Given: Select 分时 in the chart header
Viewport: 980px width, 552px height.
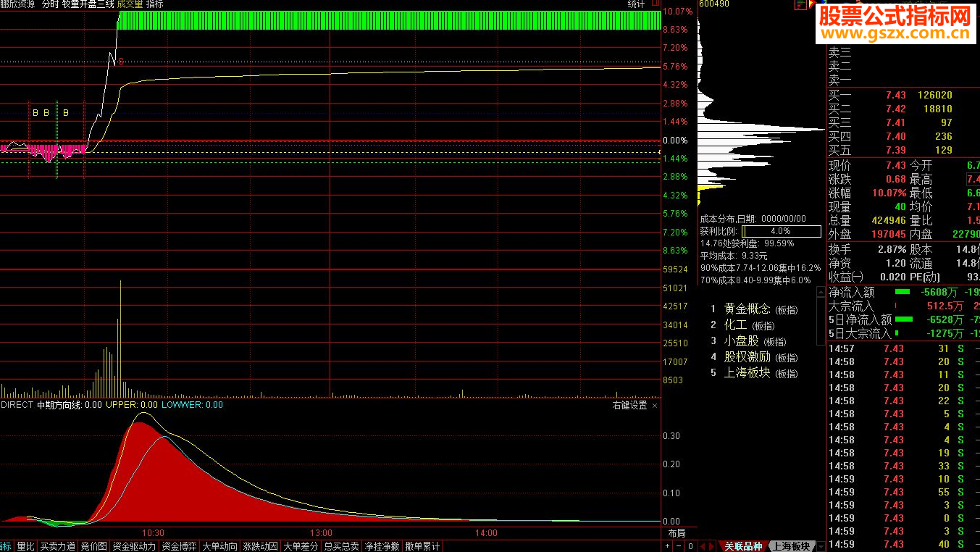Looking at the screenshot, I should (x=50, y=4).
